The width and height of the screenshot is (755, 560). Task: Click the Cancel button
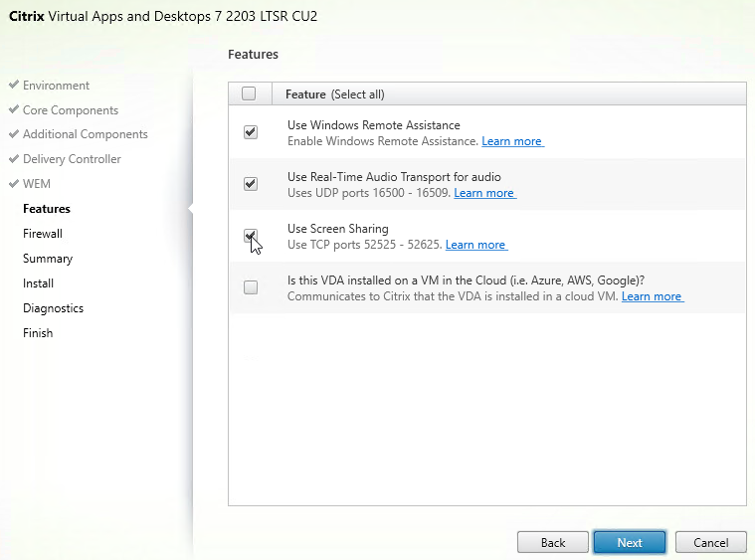[x=710, y=543]
